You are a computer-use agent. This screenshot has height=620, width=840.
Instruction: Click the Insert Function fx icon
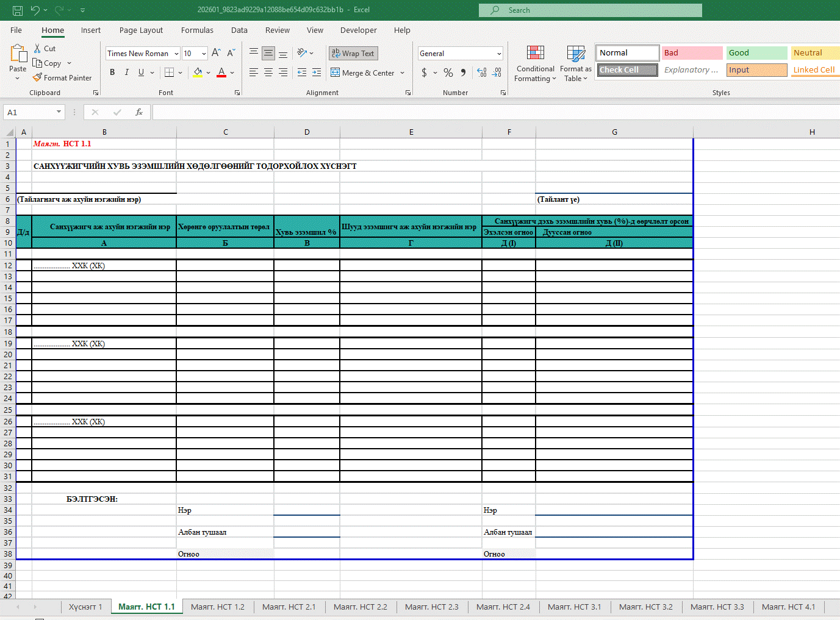pos(139,112)
